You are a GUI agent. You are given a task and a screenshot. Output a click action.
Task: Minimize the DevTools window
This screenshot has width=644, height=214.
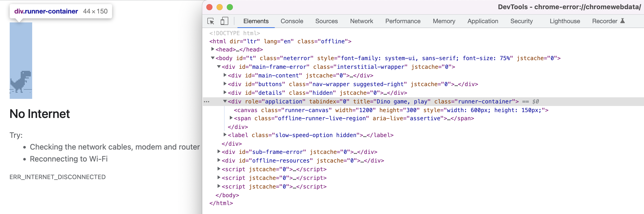[x=220, y=7]
